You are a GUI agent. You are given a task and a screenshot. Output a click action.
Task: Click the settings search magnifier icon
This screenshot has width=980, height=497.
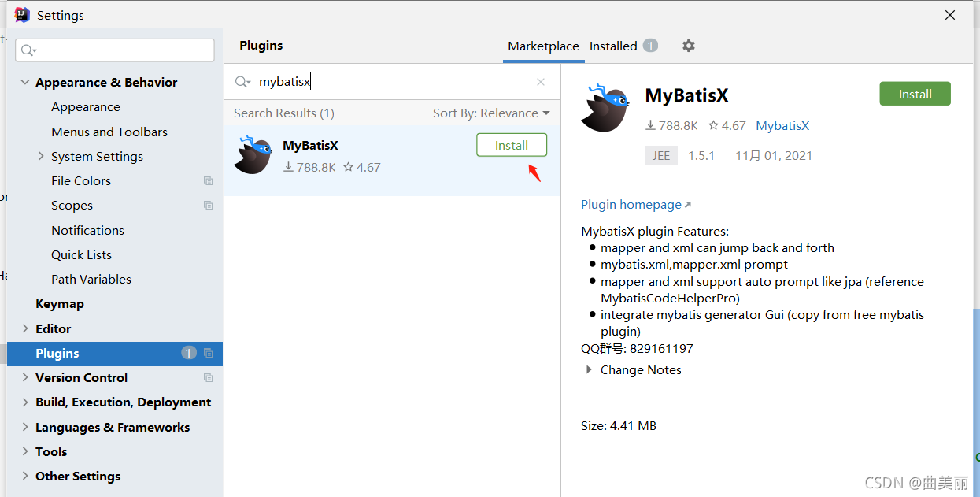28,50
